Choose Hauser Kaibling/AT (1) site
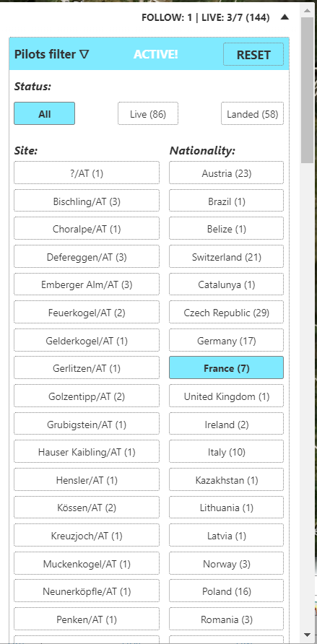 coord(87,451)
